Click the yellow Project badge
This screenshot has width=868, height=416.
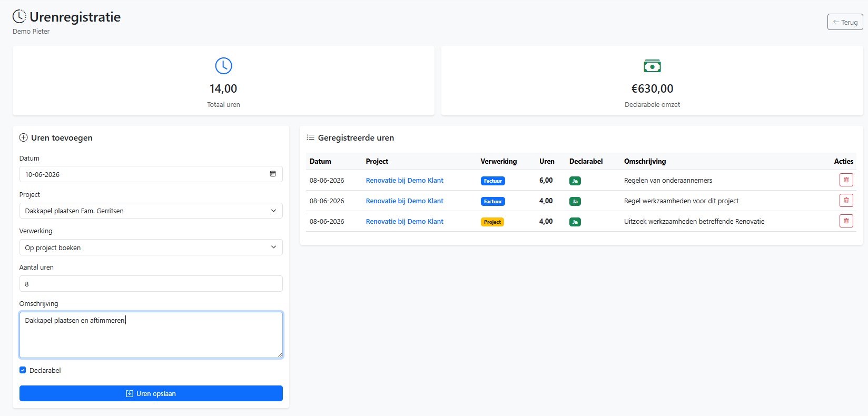point(492,222)
